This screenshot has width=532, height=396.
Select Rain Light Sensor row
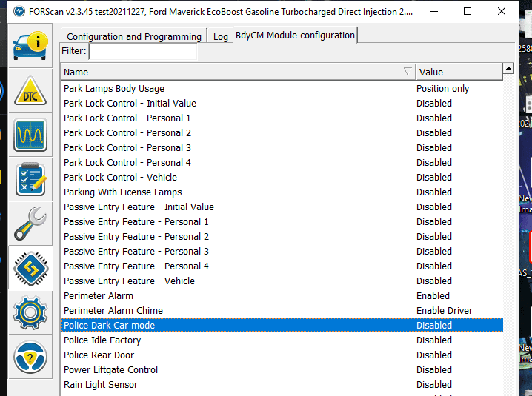[x=282, y=385]
